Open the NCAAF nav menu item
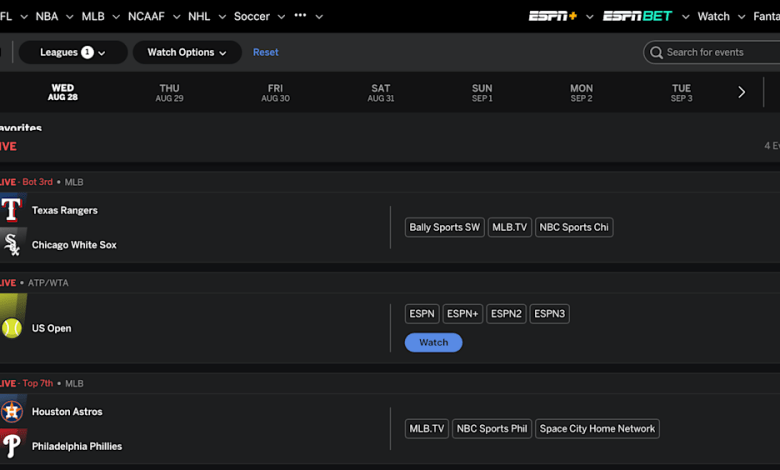This screenshot has height=470, width=780. tap(146, 16)
